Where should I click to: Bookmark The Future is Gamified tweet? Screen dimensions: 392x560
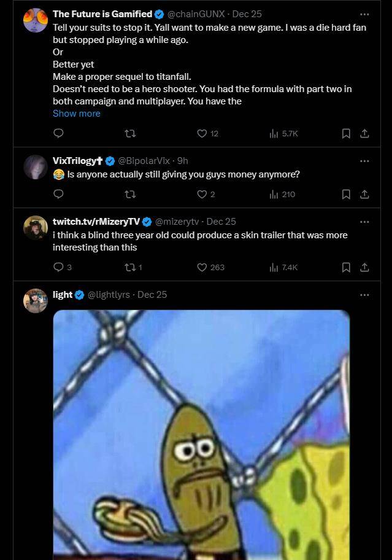click(x=346, y=133)
